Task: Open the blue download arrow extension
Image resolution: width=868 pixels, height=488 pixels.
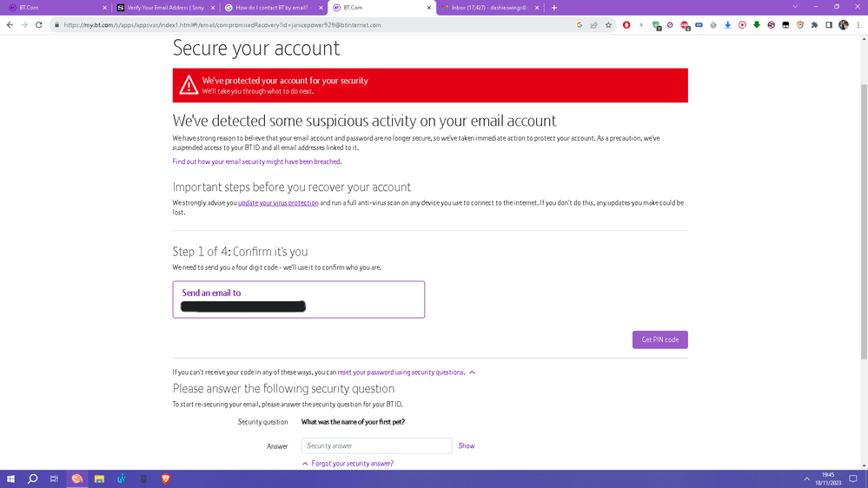Action: click(x=728, y=25)
